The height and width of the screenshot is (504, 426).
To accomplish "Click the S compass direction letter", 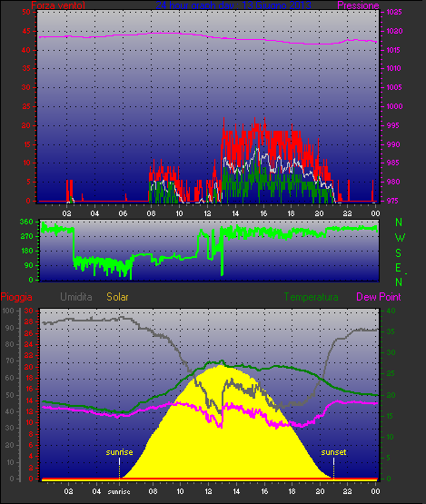I will (x=399, y=253).
